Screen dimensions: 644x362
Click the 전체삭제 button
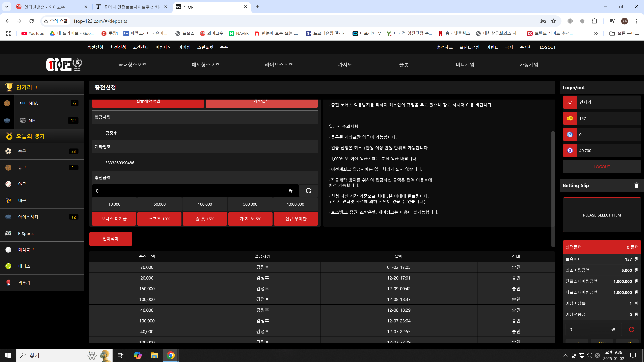[111, 239]
